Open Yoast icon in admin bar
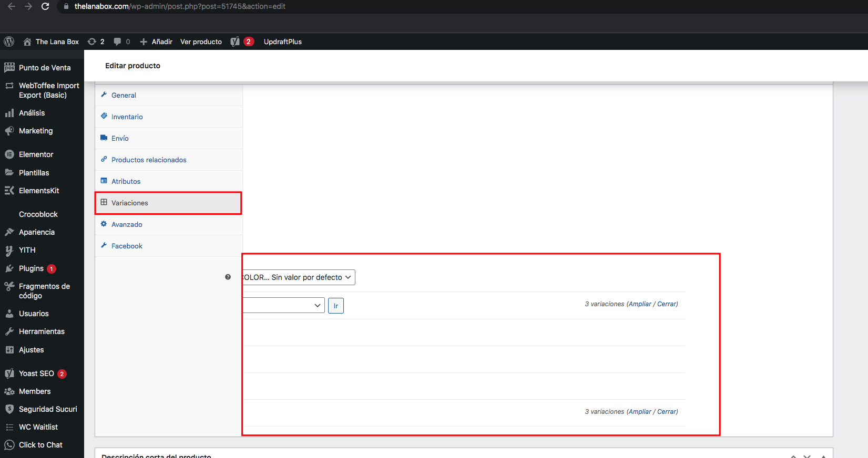This screenshot has height=458, width=868. click(x=235, y=41)
